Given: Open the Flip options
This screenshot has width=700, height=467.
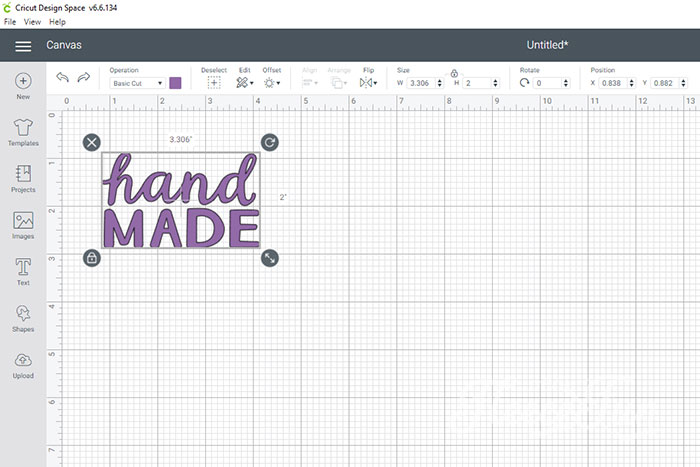Looking at the screenshot, I should tap(368, 83).
